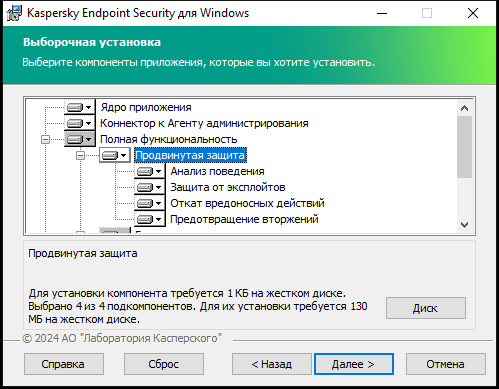Viewport: 499px width, 389px height.
Task: Collapse the Продвинутая защита tree node
Action: coord(80,155)
